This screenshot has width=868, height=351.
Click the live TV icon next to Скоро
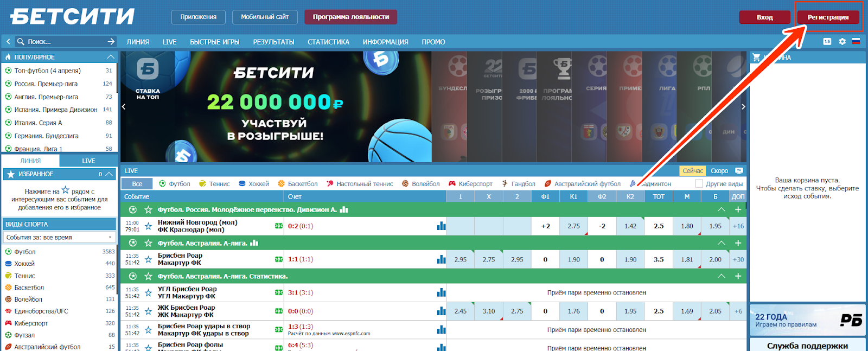738,171
